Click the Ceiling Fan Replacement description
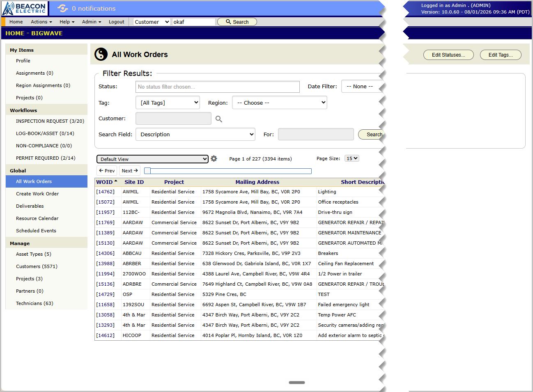This screenshot has height=392, width=533. 346,264
